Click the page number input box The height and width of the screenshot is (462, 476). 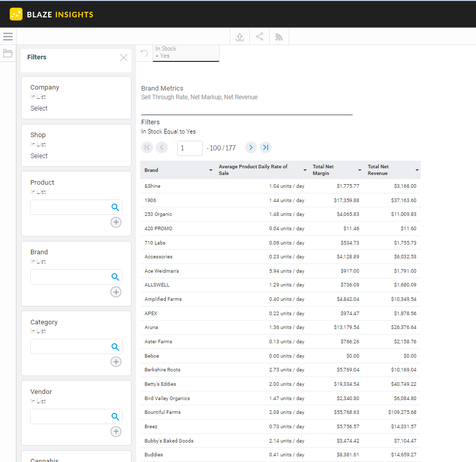tap(190, 148)
